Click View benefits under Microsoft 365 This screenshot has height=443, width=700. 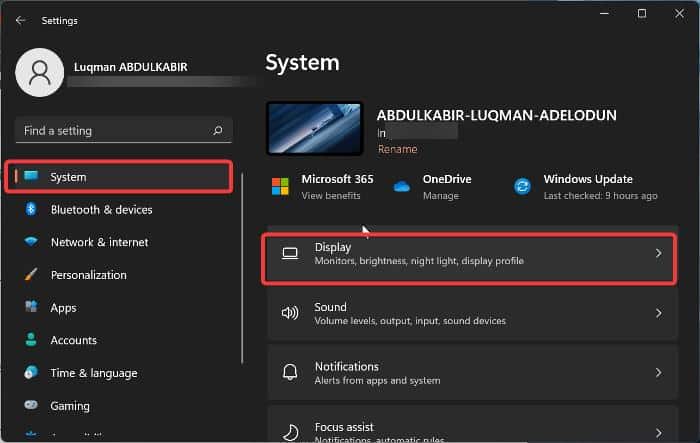click(331, 196)
